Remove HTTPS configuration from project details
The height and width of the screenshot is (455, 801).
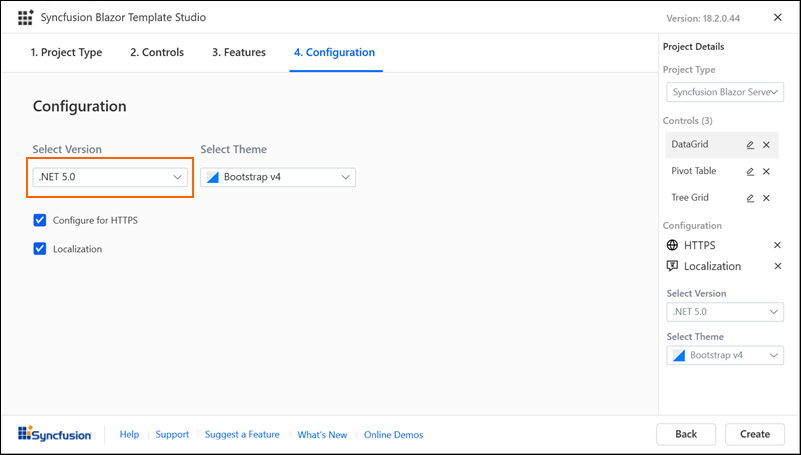777,245
